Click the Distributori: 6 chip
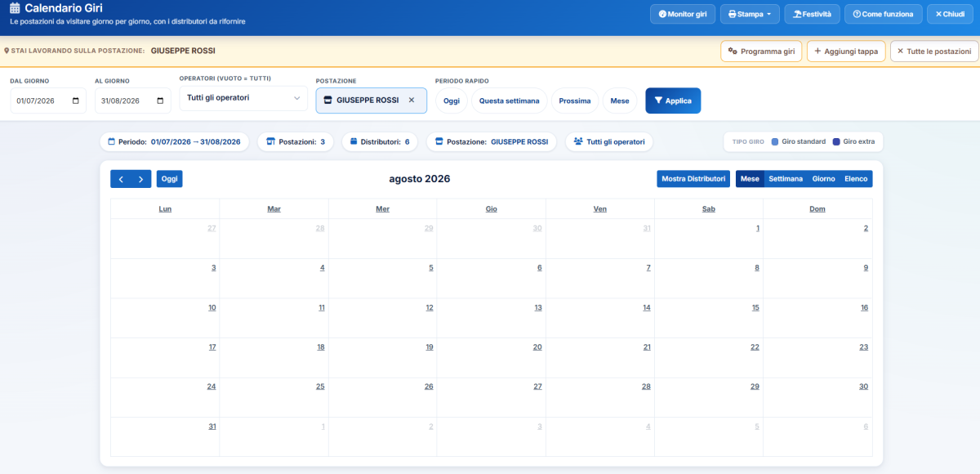The width and height of the screenshot is (980, 474). 380,141
